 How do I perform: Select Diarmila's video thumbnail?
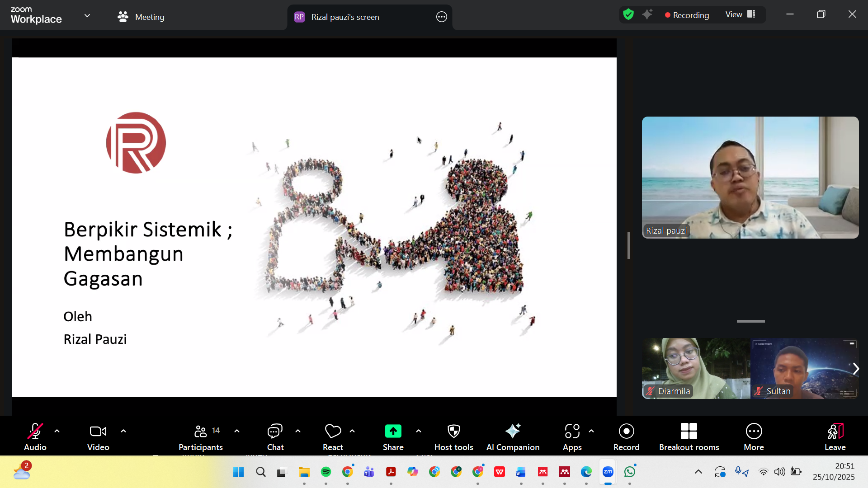coord(695,368)
